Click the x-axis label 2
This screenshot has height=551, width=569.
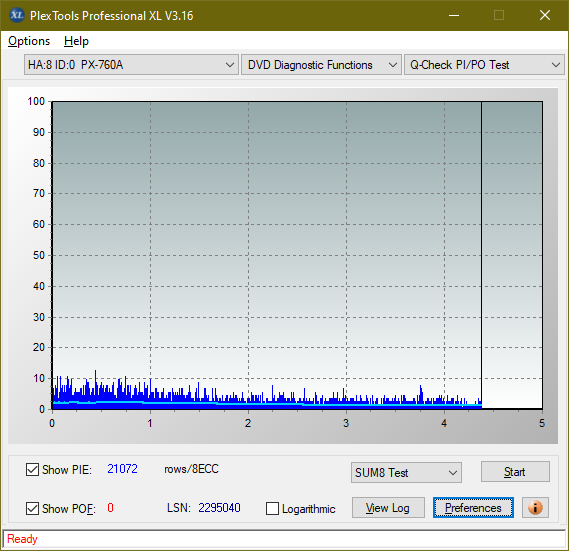point(248,423)
